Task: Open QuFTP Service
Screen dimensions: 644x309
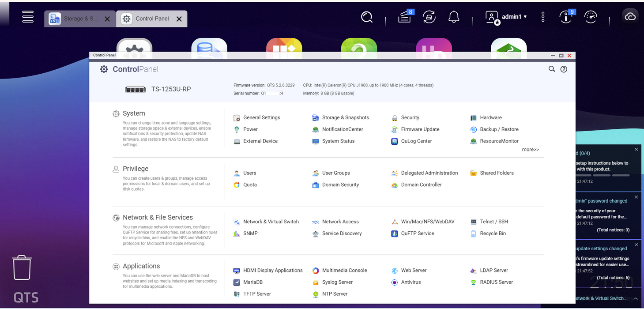Action: [x=413, y=234]
